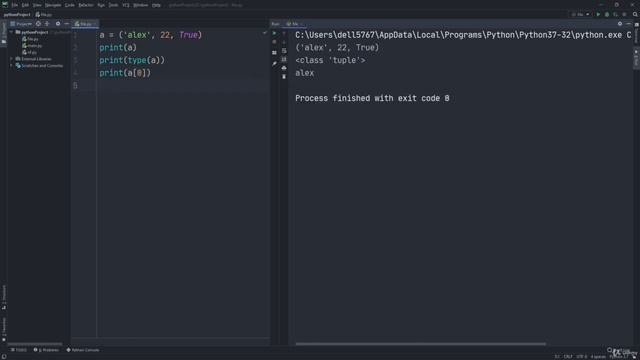
Task: Open the VCS menu
Action: (126, 5)
